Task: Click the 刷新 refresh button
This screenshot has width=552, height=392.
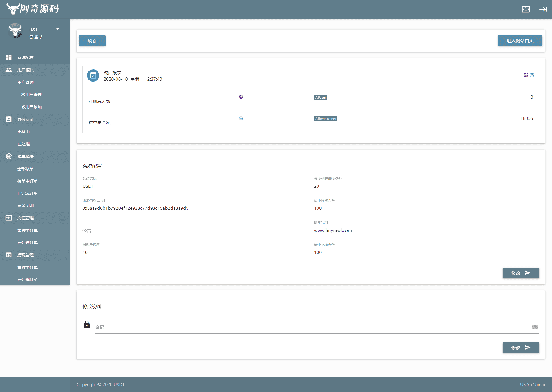Action: (x=92, y=41)
